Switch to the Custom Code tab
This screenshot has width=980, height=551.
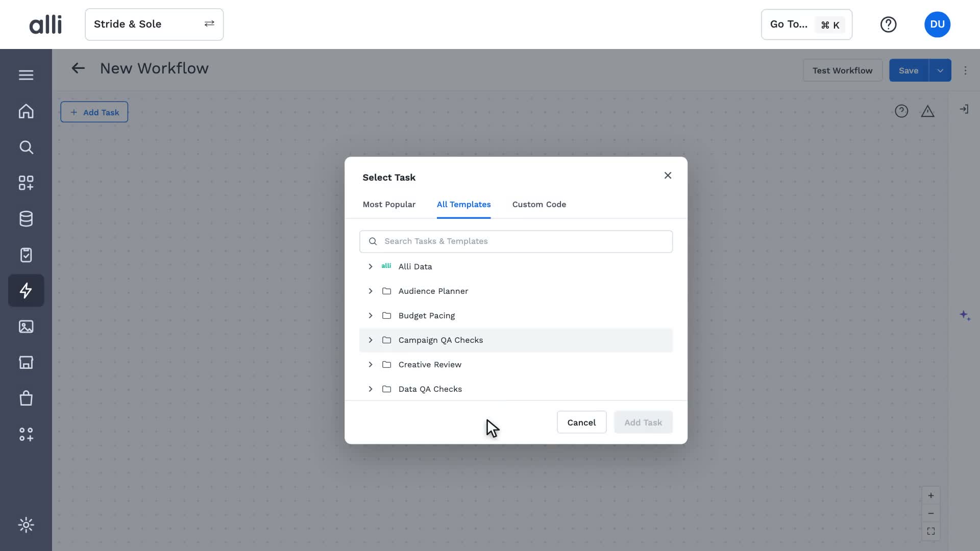tap(539, 204)
